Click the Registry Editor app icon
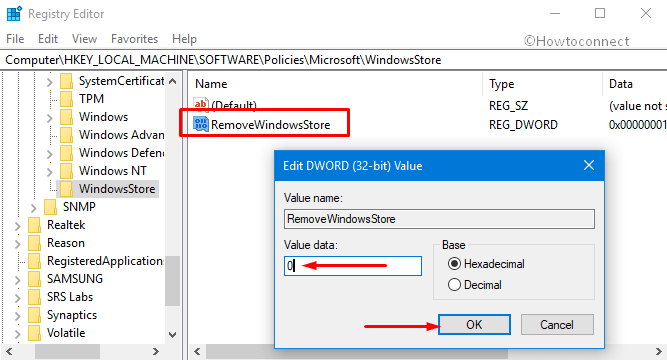Viewport: 667px width, 360px height. [x=14, y=14]
